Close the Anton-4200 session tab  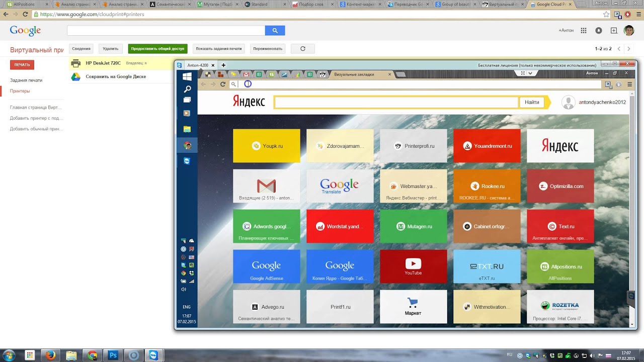click(213, 65)
